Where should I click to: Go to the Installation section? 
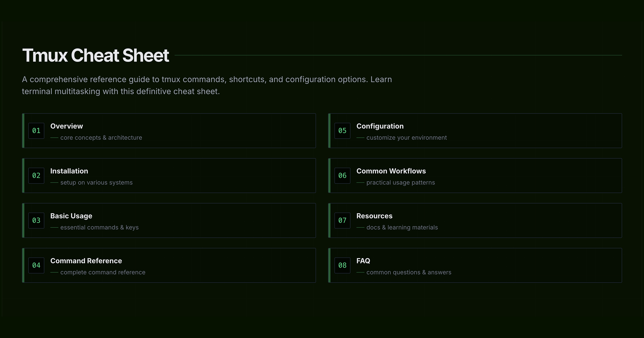(x=69, y=171)
